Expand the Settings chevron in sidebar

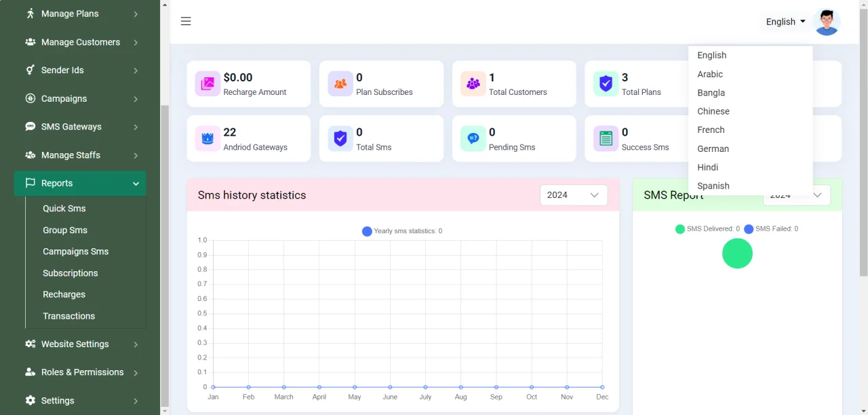click(x=136, y=401)
